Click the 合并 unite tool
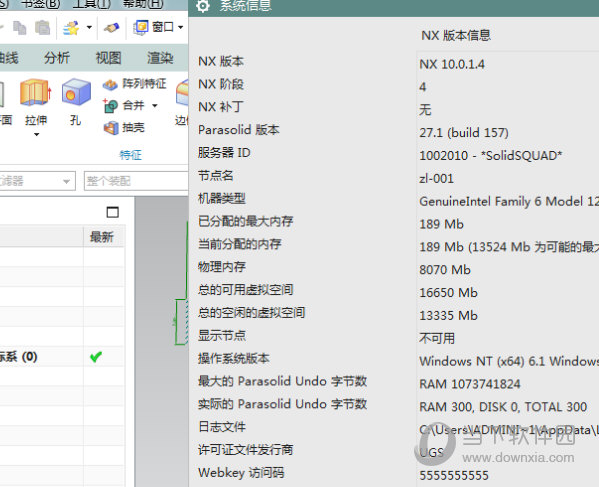599x487 pixels. pyautogui.click(x=124, y=105)
